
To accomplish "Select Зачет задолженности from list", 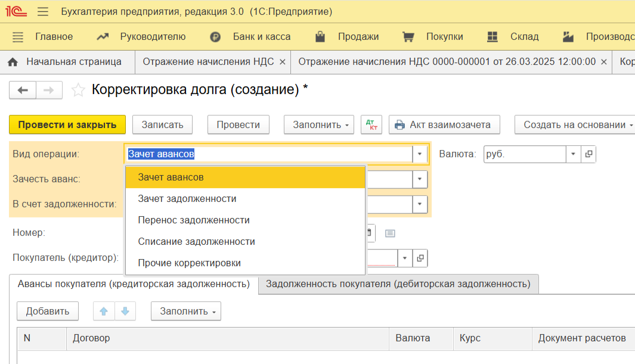I will 187,198.
